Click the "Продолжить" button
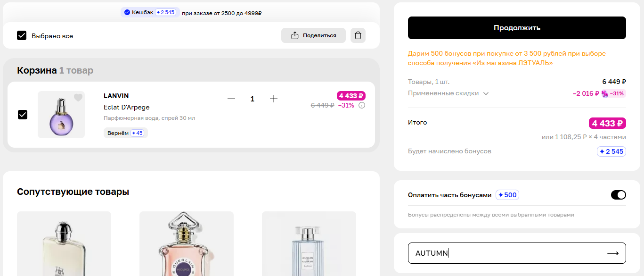Image resolution: width=644 pixels, height=276 pixels. pyautogui.click(x=517, y=28)
